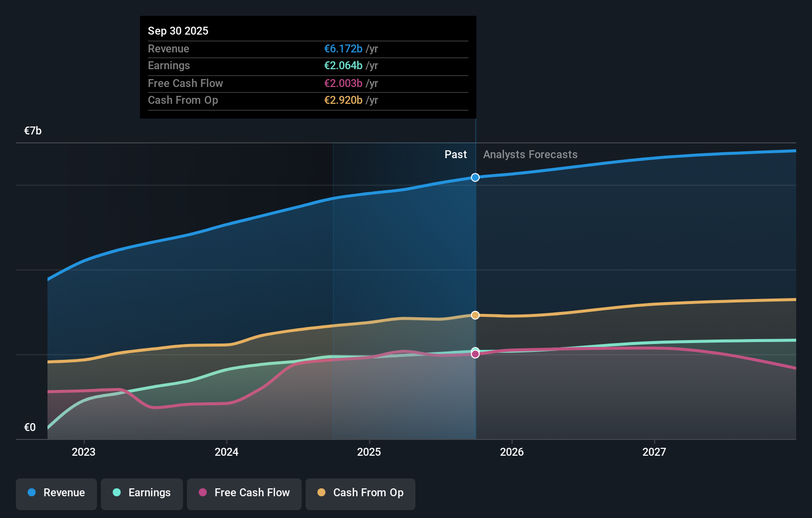
Task: Click the blue Revenue legend dot
Action: pyautogui.click(x=31, y=493)
